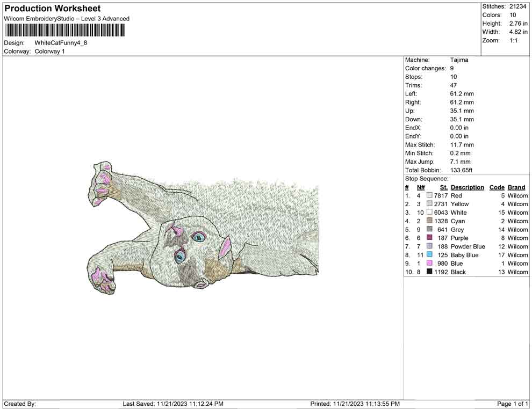The height and width of the screenshot is (409, 532).
Task: Select the Colorway 1 text
Action: tap(49, 52)
